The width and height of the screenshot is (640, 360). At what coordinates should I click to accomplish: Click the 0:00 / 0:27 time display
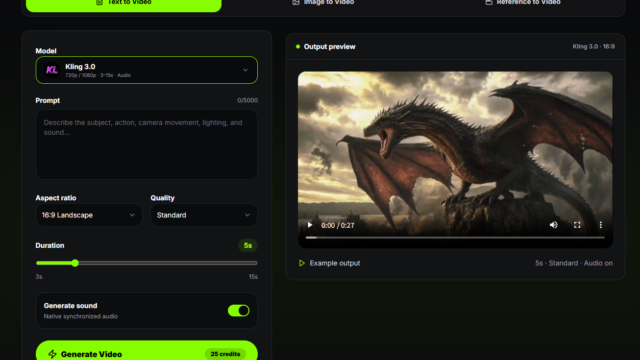point(338,225)
